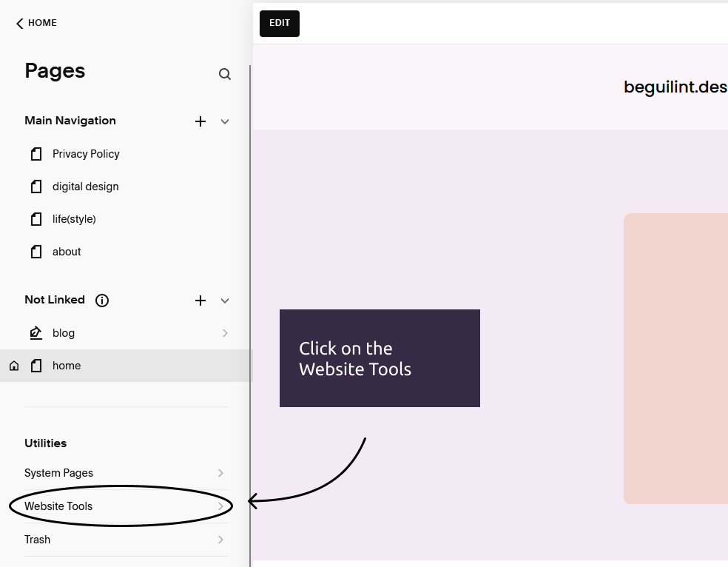The width and height of the screenshot is (728, 567).
Task: Open the Trash utility
Action: (124, 540)
